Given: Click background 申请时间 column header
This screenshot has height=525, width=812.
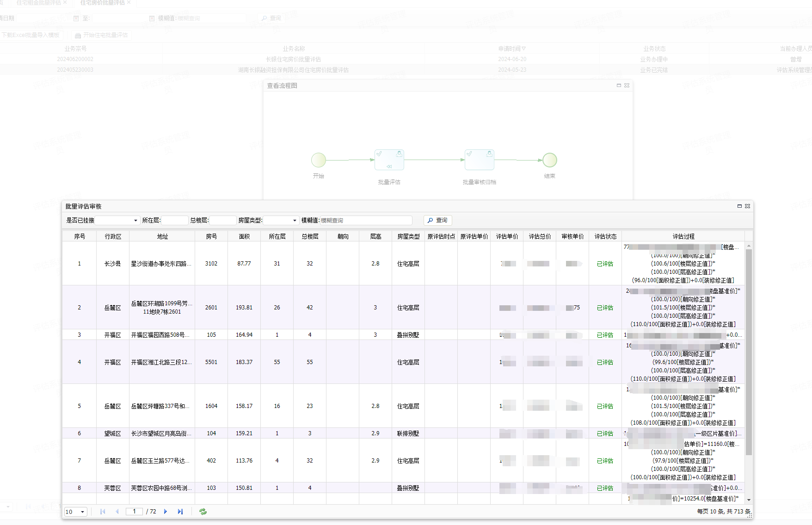Looking at the screenshot, I should click(512, 49).
